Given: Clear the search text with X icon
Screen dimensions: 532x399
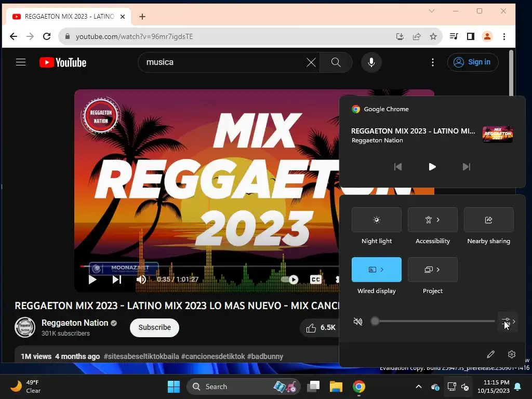Looking at the screenshot, I should point(311,62).
